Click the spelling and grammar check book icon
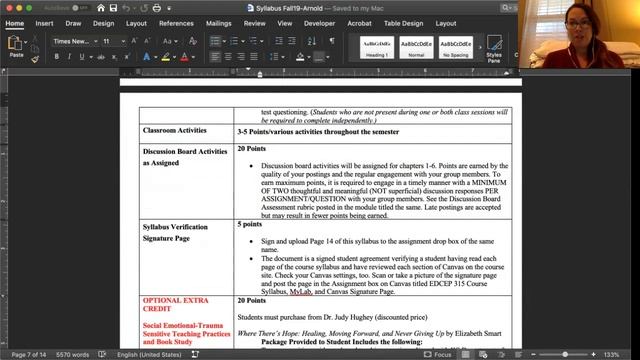Screen dimensions: 640x360 tap(102, 354)
